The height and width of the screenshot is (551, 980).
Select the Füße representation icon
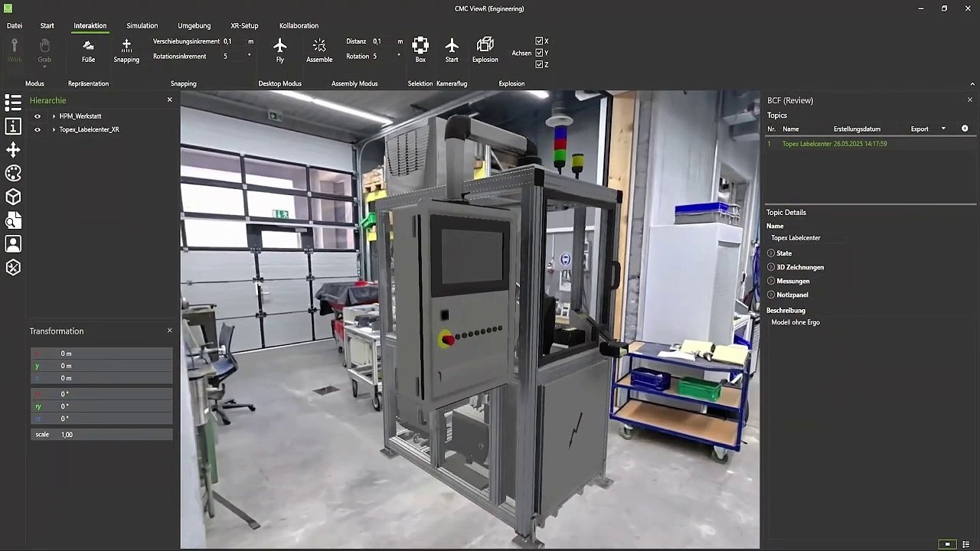pyautogui.click(x=88, y=45)
